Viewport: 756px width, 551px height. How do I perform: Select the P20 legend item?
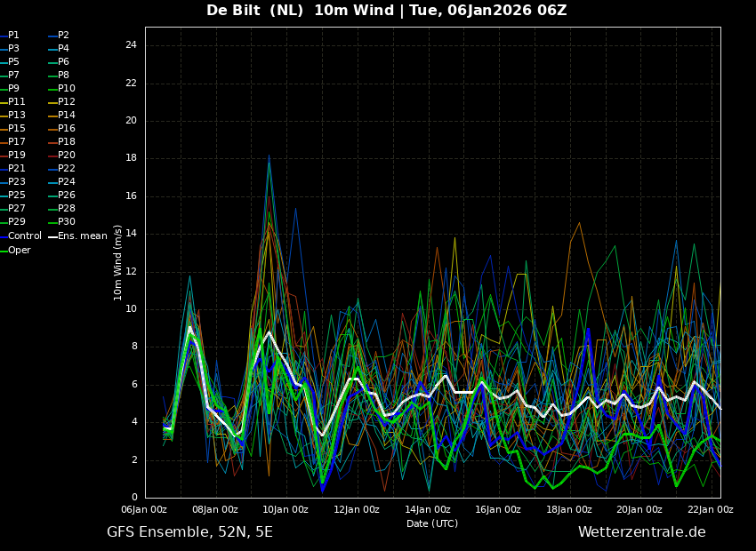click(x=61, y=156)
